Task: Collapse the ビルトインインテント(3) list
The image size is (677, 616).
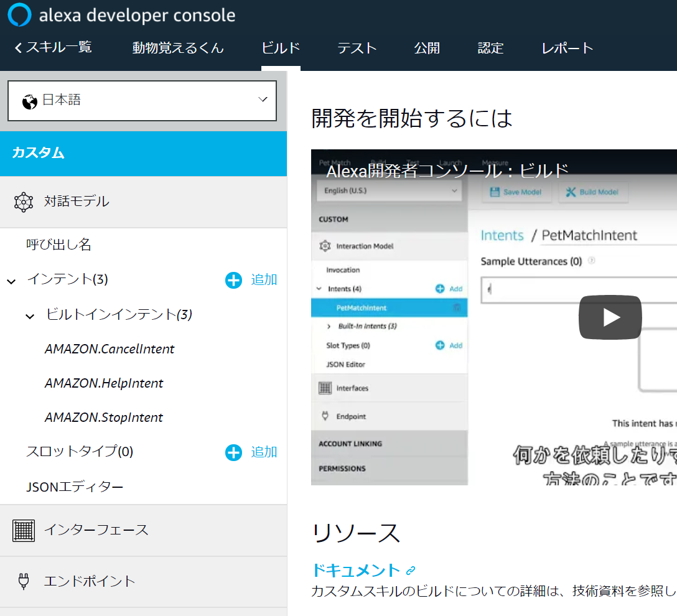Action: click(30, 316)
